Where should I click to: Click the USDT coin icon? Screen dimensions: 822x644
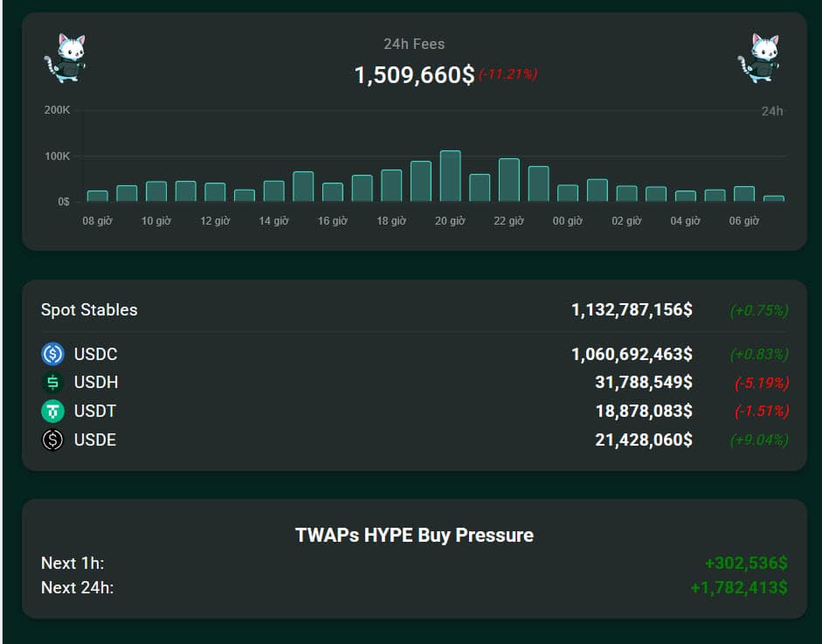coord(53,411)
